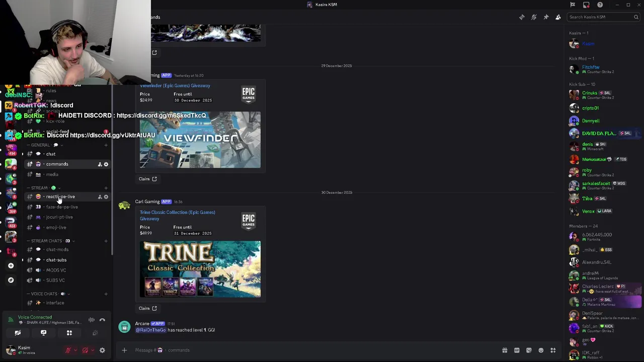This screenshot has height=362, width=644.
Task: Show pinned messages with pin icon
Action: (546, 17)
